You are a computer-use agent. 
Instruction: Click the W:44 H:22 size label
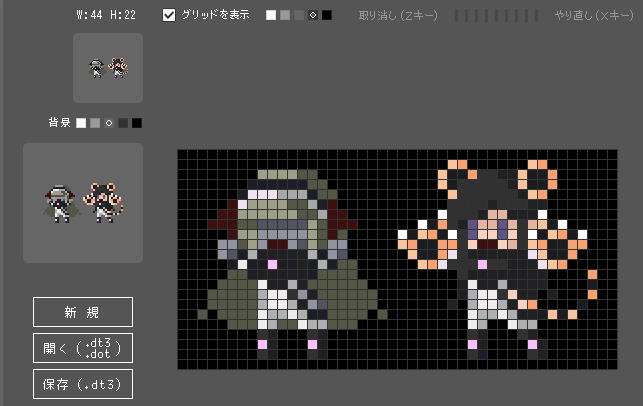106,15
